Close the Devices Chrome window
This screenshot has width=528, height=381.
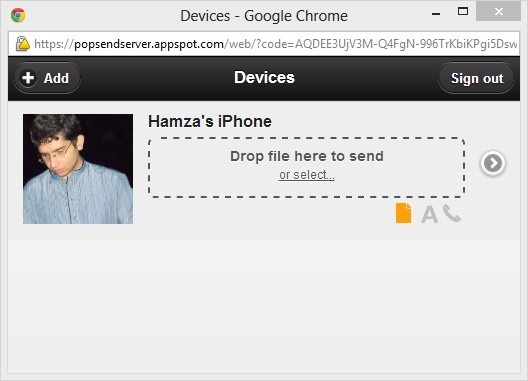point(498,12)
